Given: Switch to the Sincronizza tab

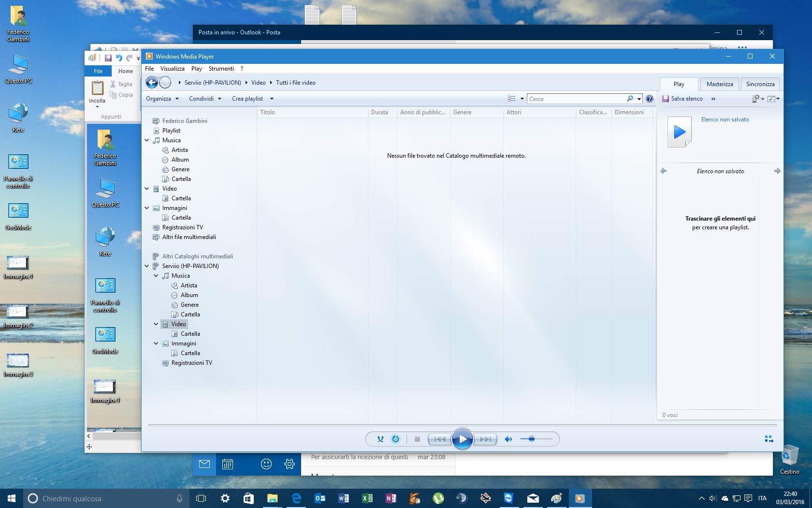Looking at the screenshot, I should [760, 84].
